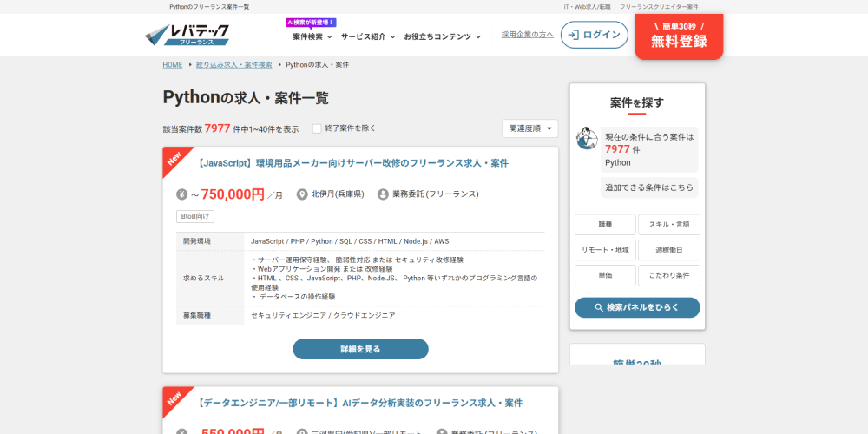Screen dimensions: 868x434
Task: Click the 750,000円 price text
Action: pyautogui.click(x=233, y=194)
